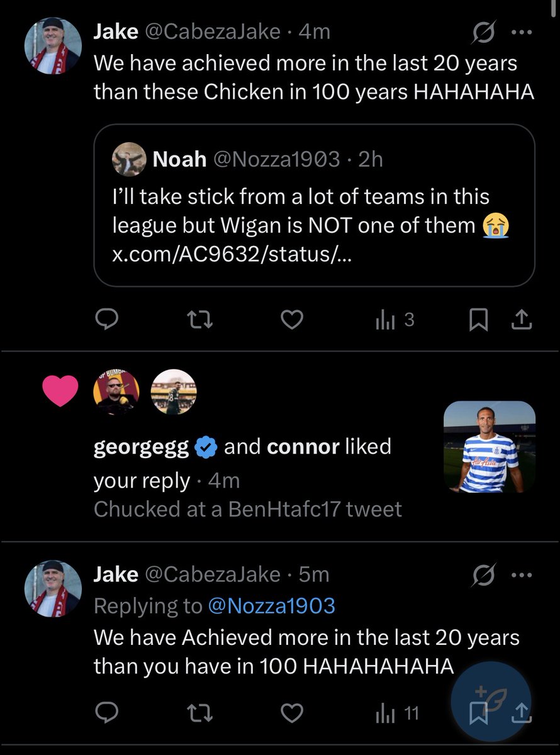The width and height of the screenshot is (560, 755).
Task: View analytics showing 3 views
Action: pyautogui.click(x=394, y=321)
